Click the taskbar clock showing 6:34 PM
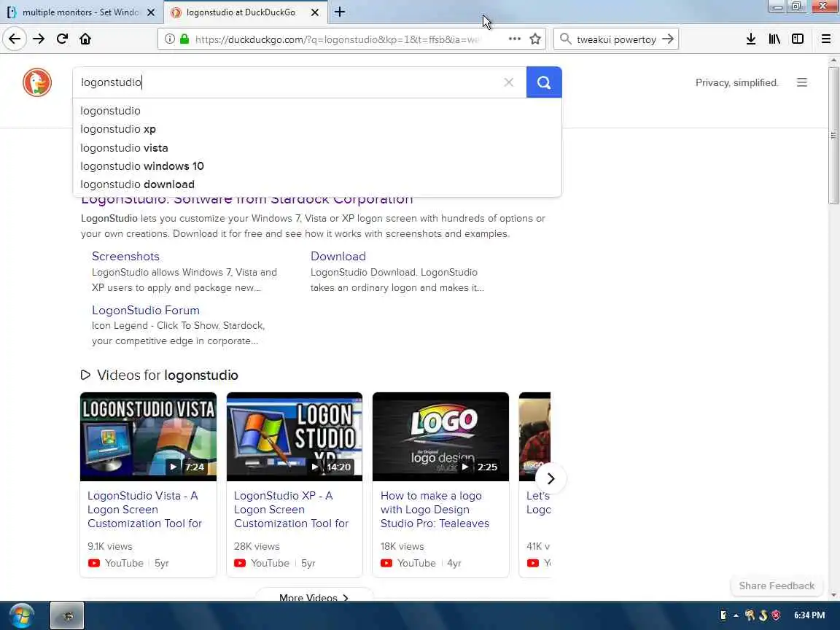 coord(809,615)
